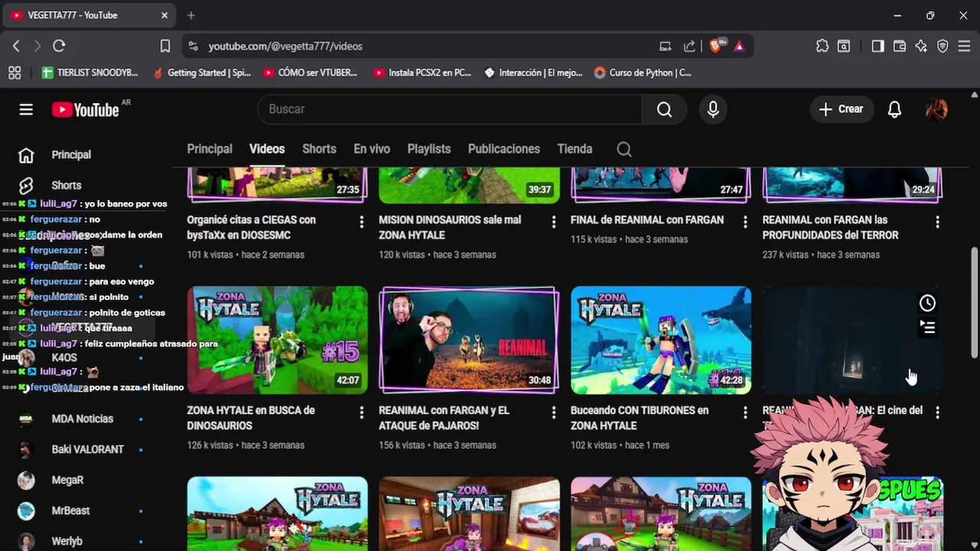Go back in the browser
980x551 pixels.
(16, 46)
